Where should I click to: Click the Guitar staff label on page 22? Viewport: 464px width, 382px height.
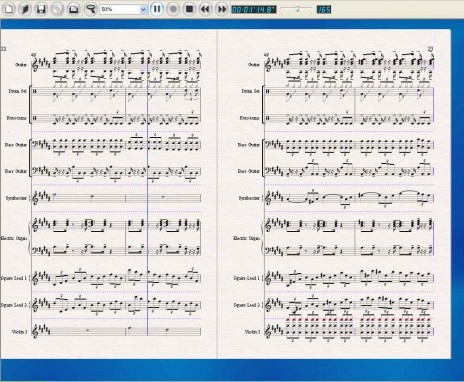(x=21, y=65)
